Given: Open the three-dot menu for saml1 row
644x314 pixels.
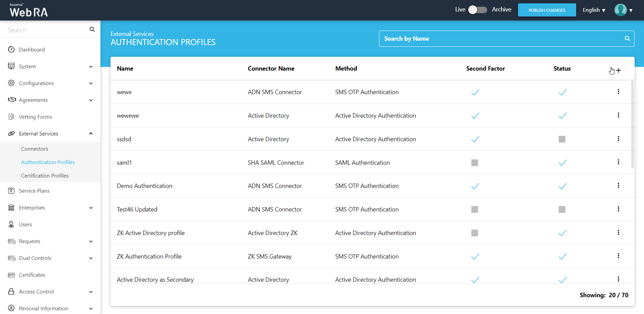Looking at the screenshot, I should [618, 162].
